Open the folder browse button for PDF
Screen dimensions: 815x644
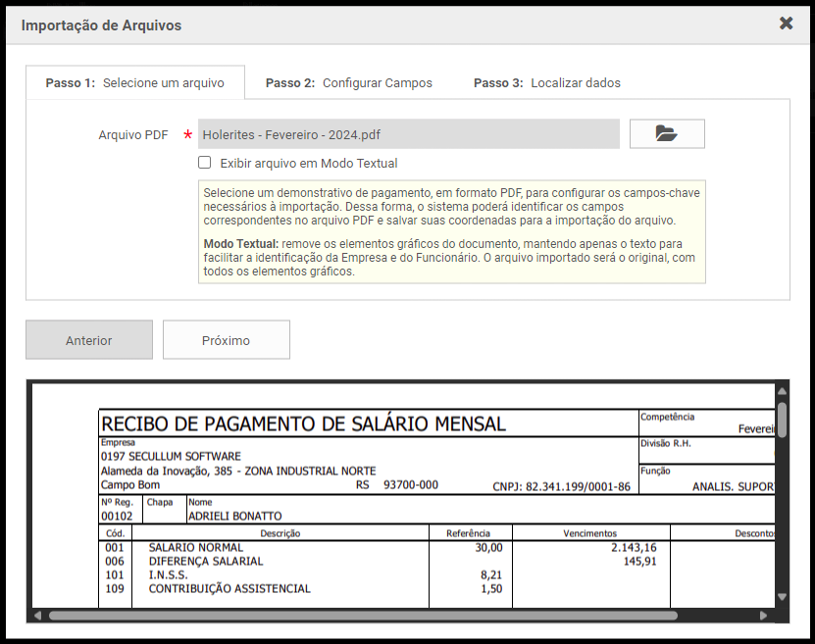pyautogui.click(x=667, y=134)
